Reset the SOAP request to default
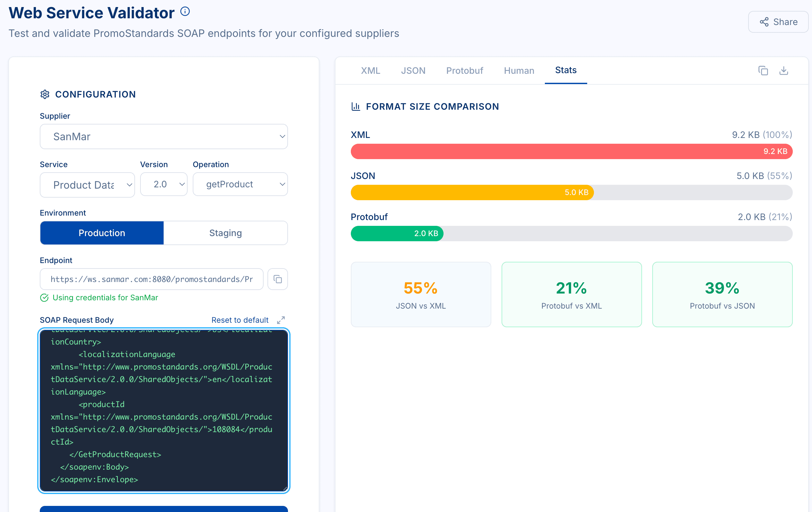 click(x=240, y=320)
